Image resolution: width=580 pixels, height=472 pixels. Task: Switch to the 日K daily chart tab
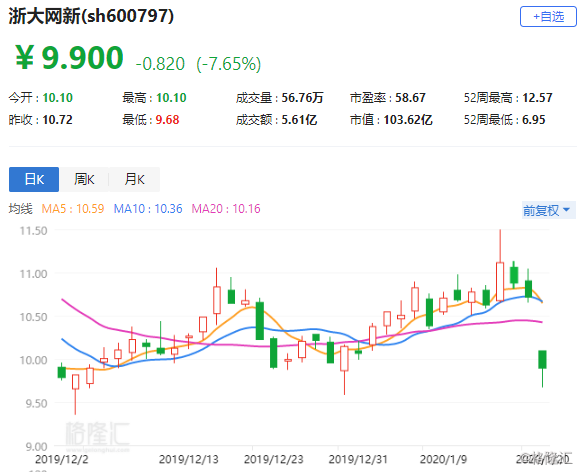click(34, 179)
